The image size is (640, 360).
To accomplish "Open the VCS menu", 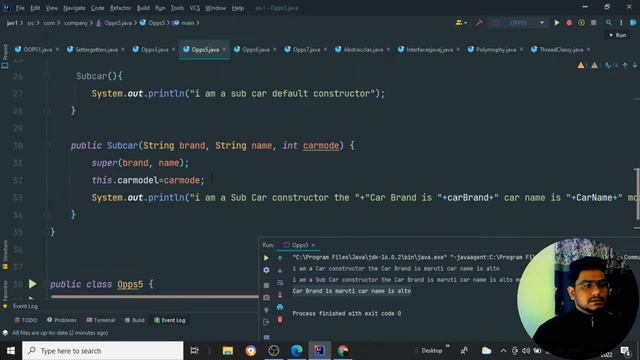I will pos(195,8).
